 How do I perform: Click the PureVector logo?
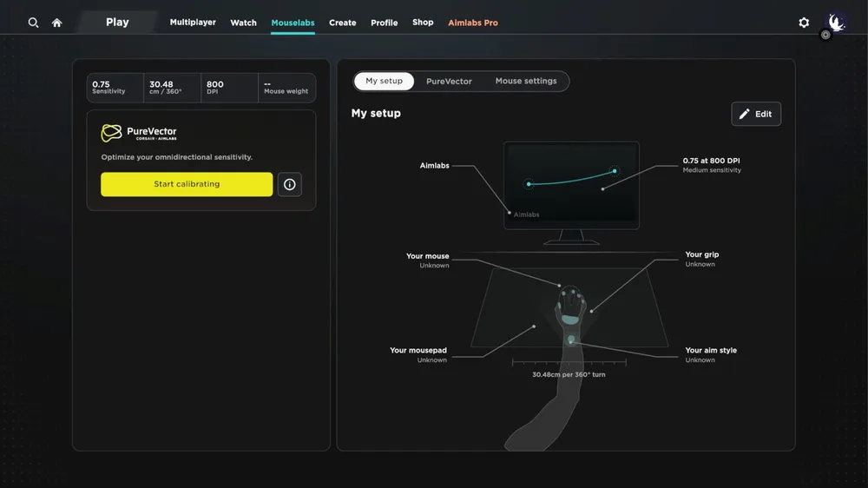(x=139, y=133)
